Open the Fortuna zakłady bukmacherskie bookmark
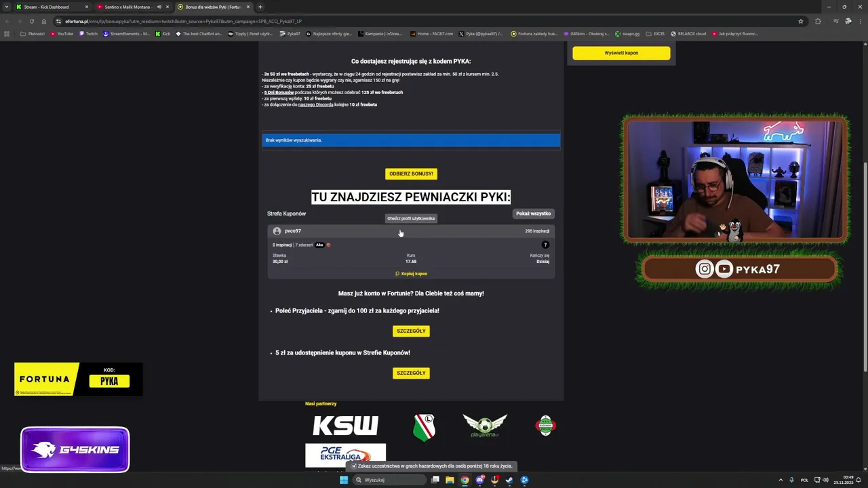The height and width of the screenshot is (488, 868). [534, 34]
